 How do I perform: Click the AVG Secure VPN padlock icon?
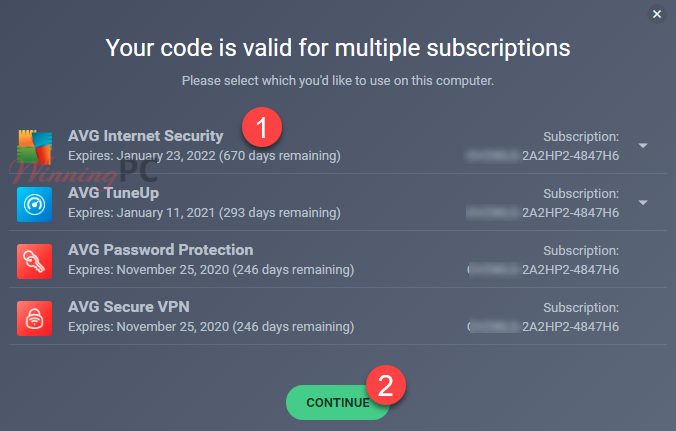[34, 318]
